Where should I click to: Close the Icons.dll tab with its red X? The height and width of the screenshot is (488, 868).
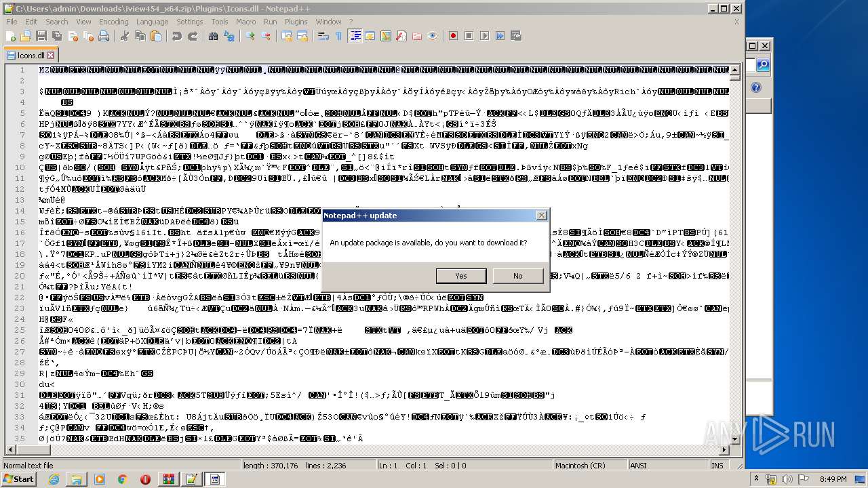[x=51, y=55]
